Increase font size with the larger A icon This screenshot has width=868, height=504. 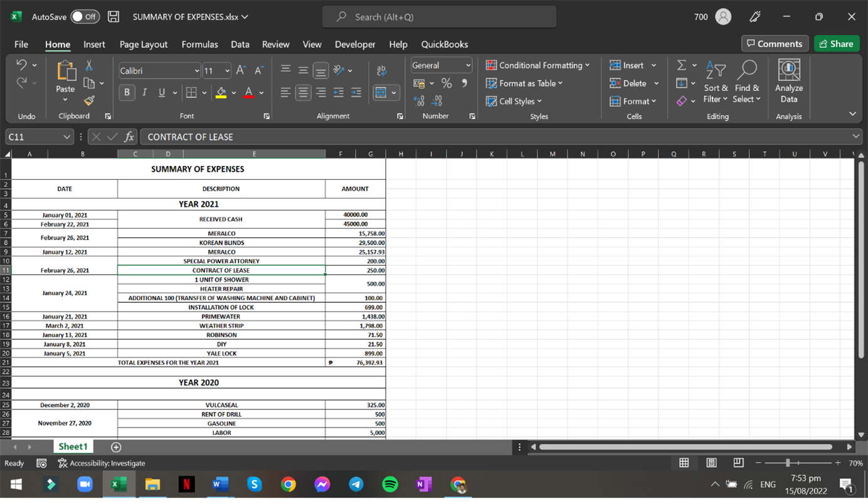[x=241, y=71]
